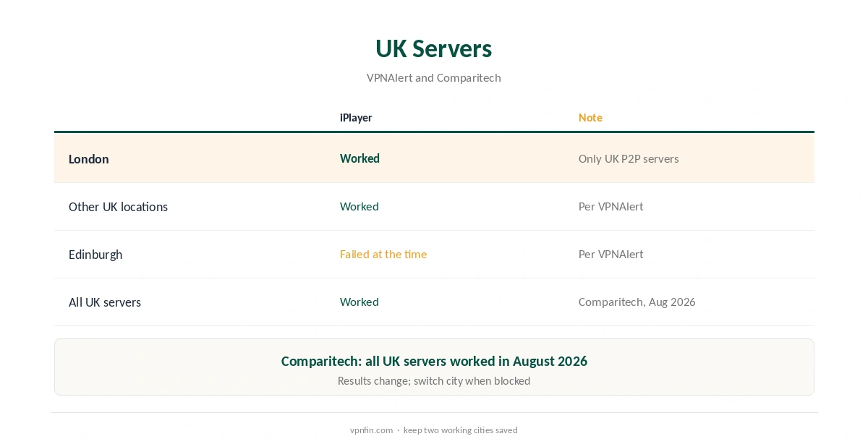Click 'Worked' in the Other UK locations row
The image size is (868, 444).
(359, 206)
